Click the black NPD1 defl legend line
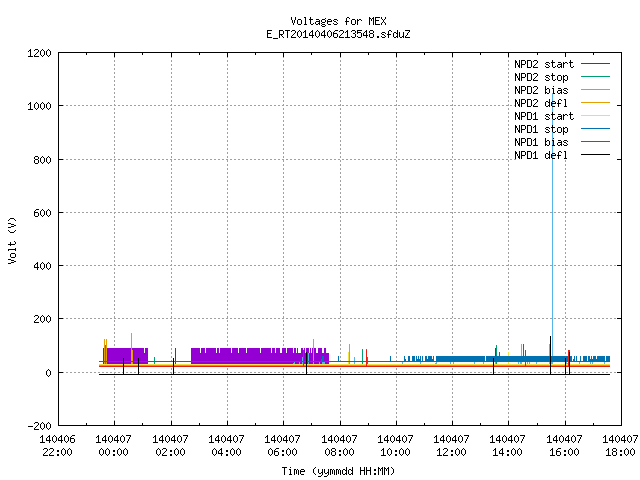The height and width of the screenshot is (480, 640). click(x=595, y=155)
